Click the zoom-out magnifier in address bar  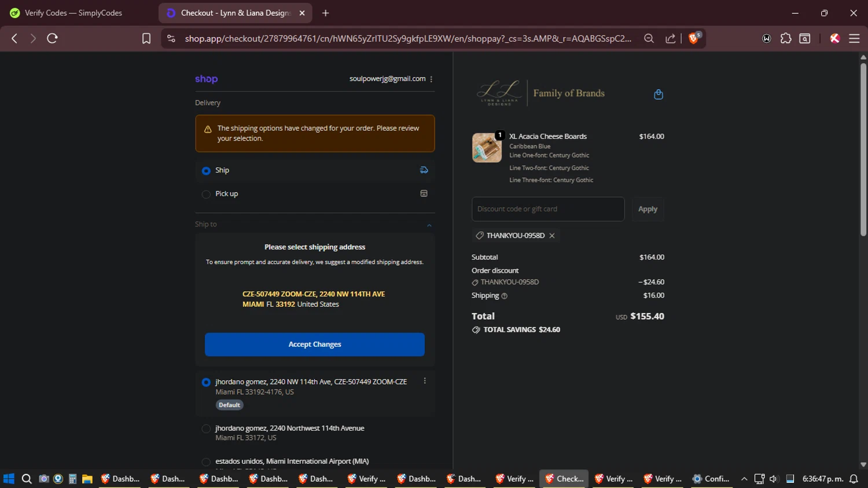649,38
